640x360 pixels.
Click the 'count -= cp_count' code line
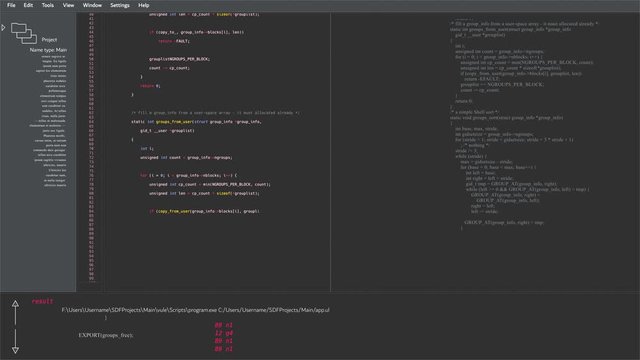[x=169, y=68]
